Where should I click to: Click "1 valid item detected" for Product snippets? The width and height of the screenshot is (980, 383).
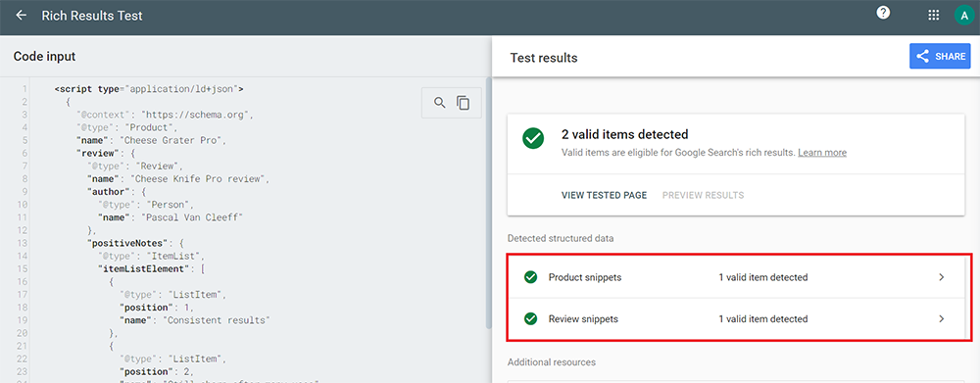click(x=763, y=277)
